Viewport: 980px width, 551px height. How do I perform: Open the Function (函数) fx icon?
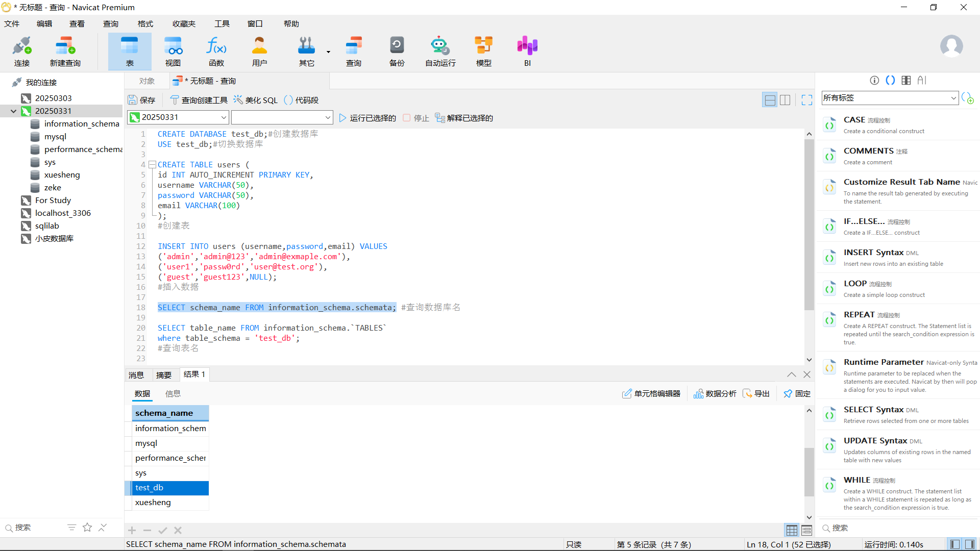click(216, 51)
